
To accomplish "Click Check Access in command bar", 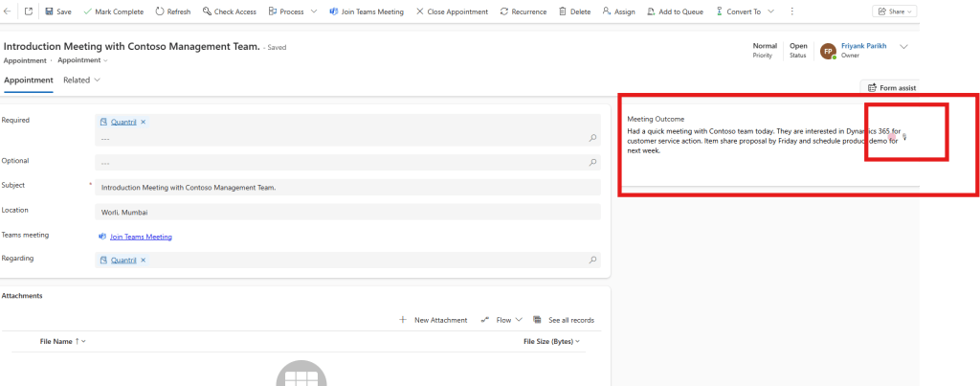I will (x=230, y=11).
